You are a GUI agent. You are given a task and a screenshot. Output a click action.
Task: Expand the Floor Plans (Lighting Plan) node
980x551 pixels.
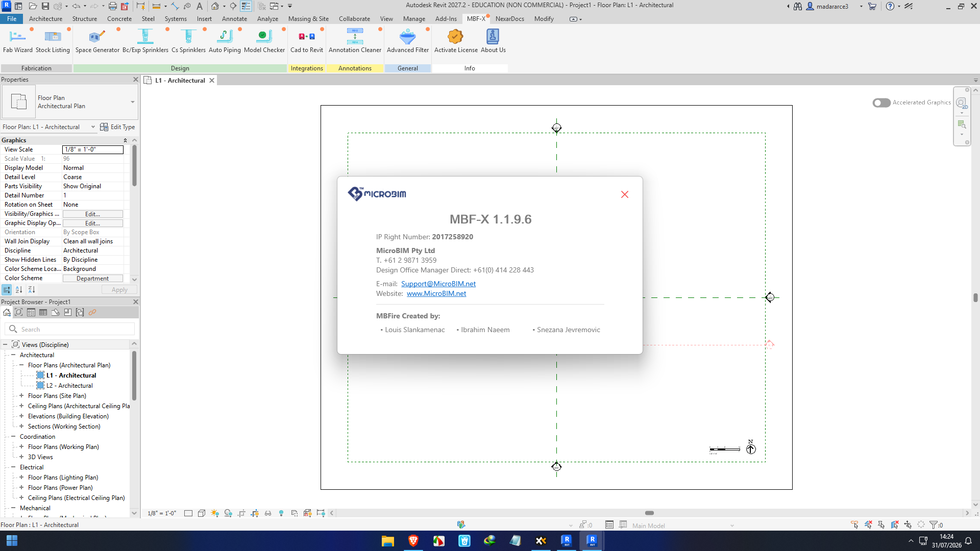click(x=21, y=477)
